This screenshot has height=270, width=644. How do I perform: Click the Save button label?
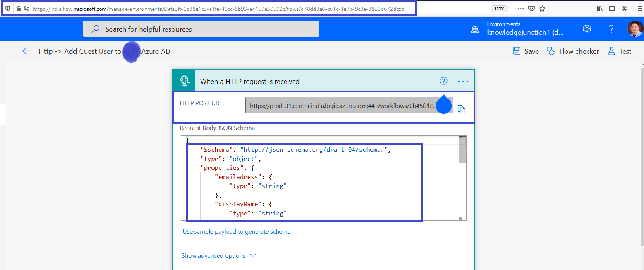click(532, 51)
